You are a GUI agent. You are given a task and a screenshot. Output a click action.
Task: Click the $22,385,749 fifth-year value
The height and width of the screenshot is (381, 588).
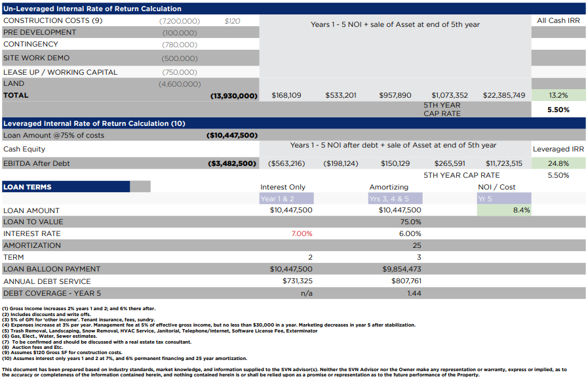tap(503, 96)
